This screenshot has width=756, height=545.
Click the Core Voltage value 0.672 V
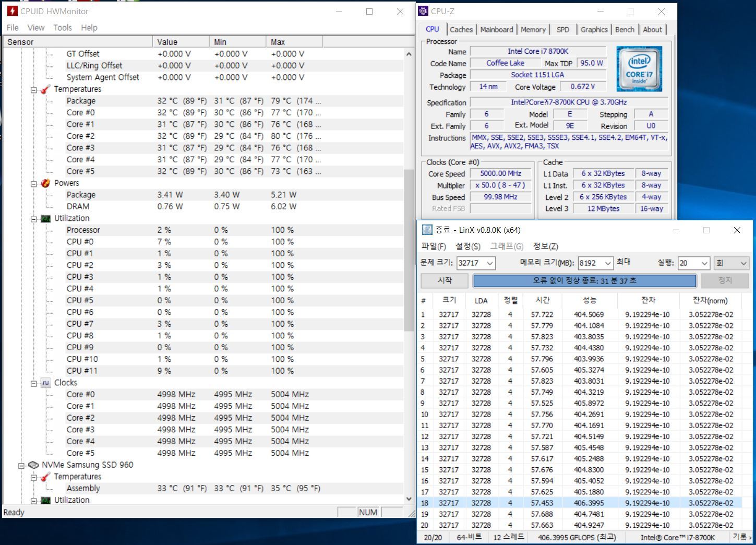click(x=583, y=87)
